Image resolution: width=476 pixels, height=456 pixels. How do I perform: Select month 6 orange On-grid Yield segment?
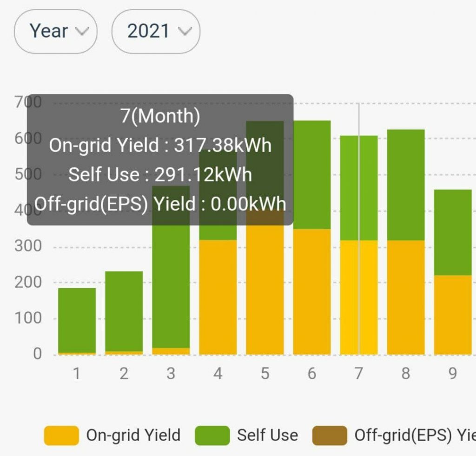click(x=312, y=292)
